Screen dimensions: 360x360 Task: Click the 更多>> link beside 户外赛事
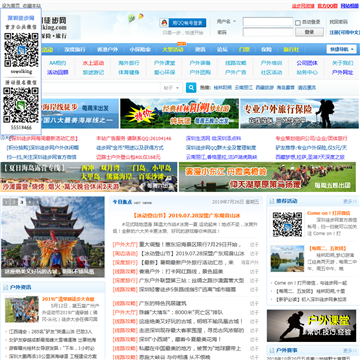click(350, 351)
